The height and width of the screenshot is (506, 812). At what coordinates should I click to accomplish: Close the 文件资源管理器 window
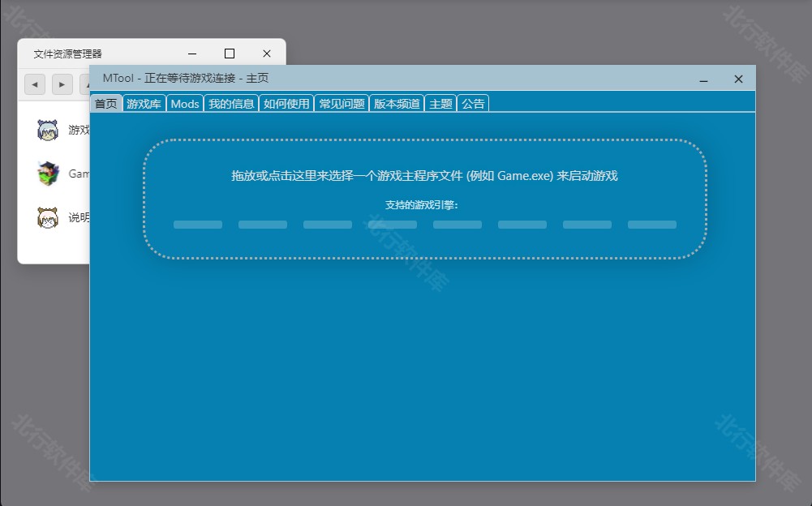266,54
